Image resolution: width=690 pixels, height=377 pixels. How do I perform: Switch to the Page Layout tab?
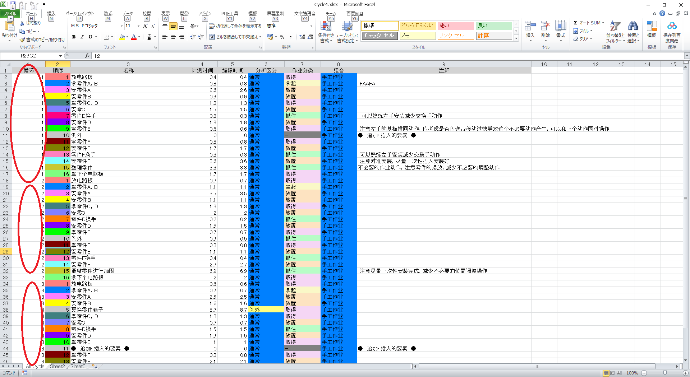(x=80, y=14)
